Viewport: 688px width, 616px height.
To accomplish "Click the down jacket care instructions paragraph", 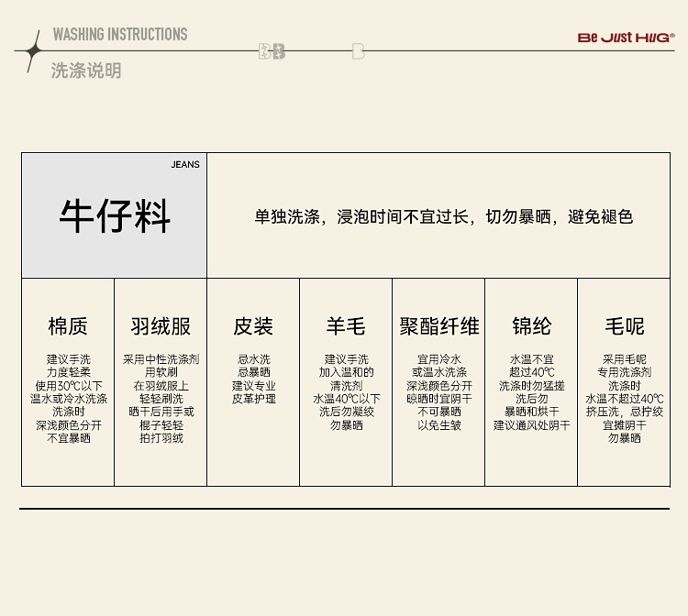I will point(161,399).
